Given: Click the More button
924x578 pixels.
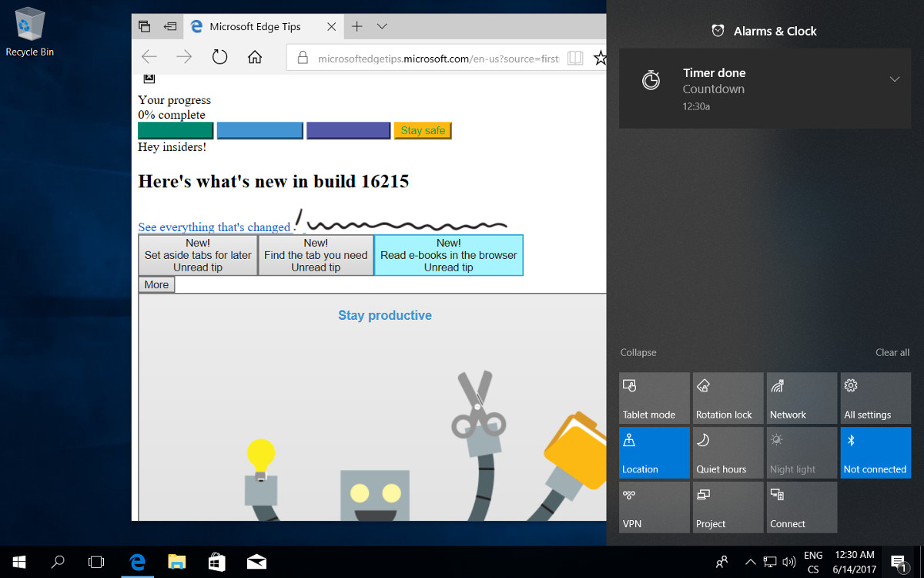Looking at the screenshot, I should (156, 284).
